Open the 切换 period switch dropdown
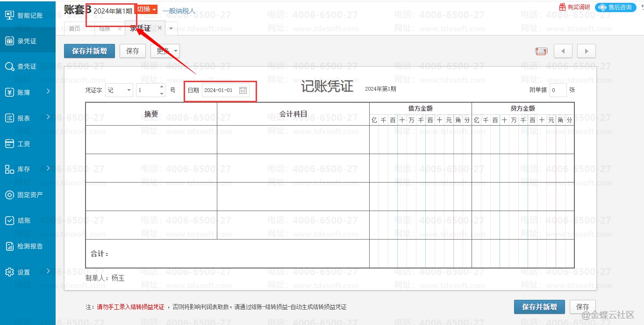Viewport: 644px width, 325px height. [x=146, y=9]
